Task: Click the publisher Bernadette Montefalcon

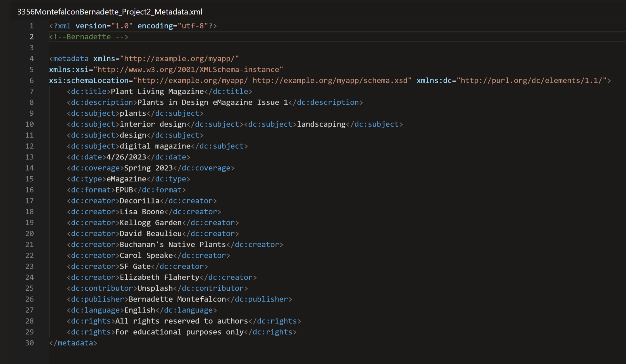Action: pos(177,299)
